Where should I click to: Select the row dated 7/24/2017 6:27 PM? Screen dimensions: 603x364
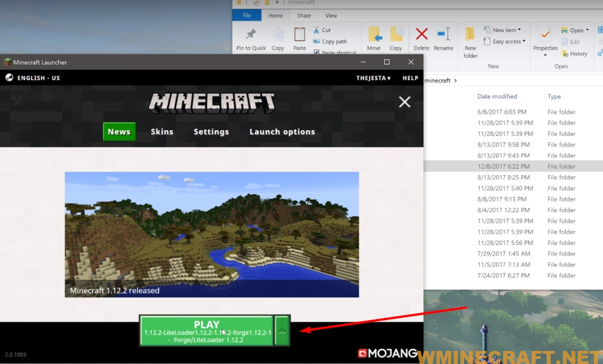point(513,275)
